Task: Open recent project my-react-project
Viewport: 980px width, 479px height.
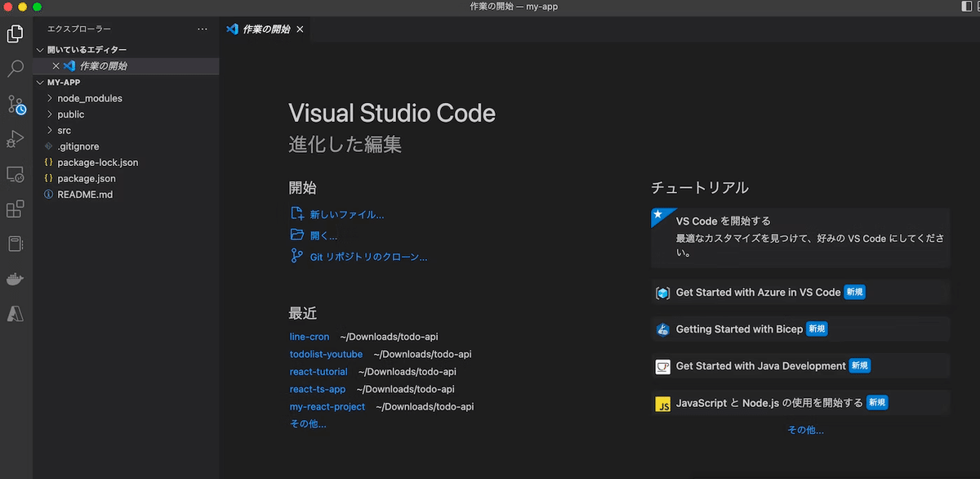Action: (327, 407)
